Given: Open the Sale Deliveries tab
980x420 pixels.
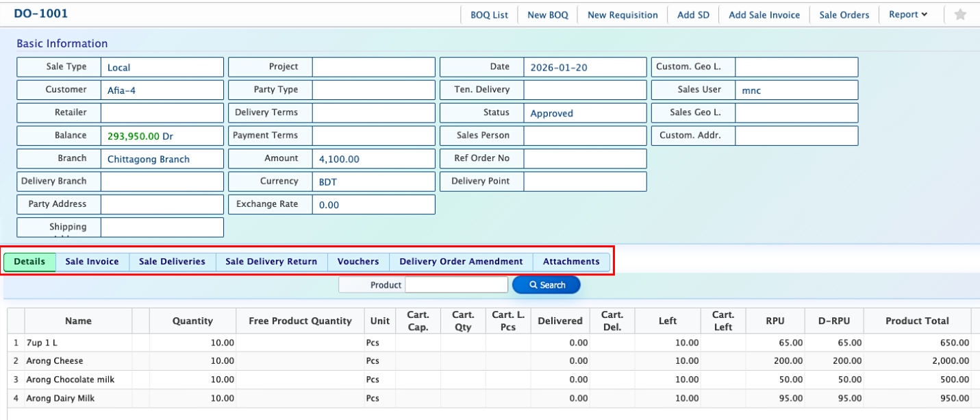Looking at the screenshot, I should click(x=172, y=262).
